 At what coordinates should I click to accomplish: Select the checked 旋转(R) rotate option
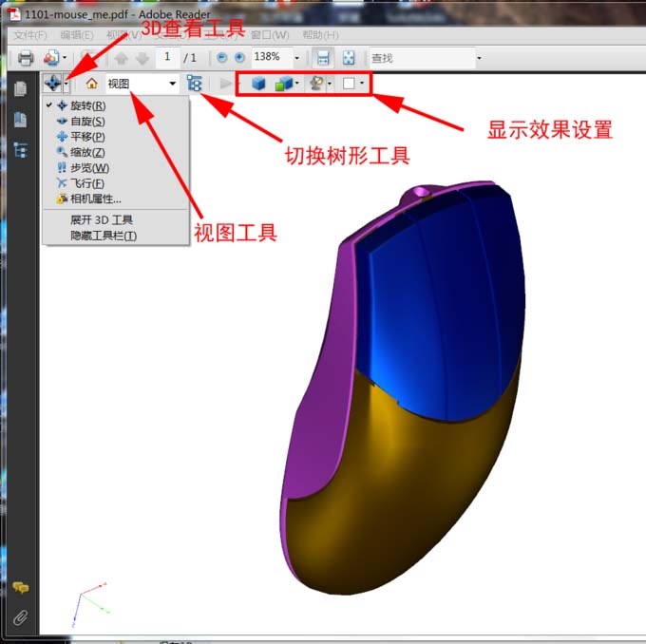(x=86, y=105)
